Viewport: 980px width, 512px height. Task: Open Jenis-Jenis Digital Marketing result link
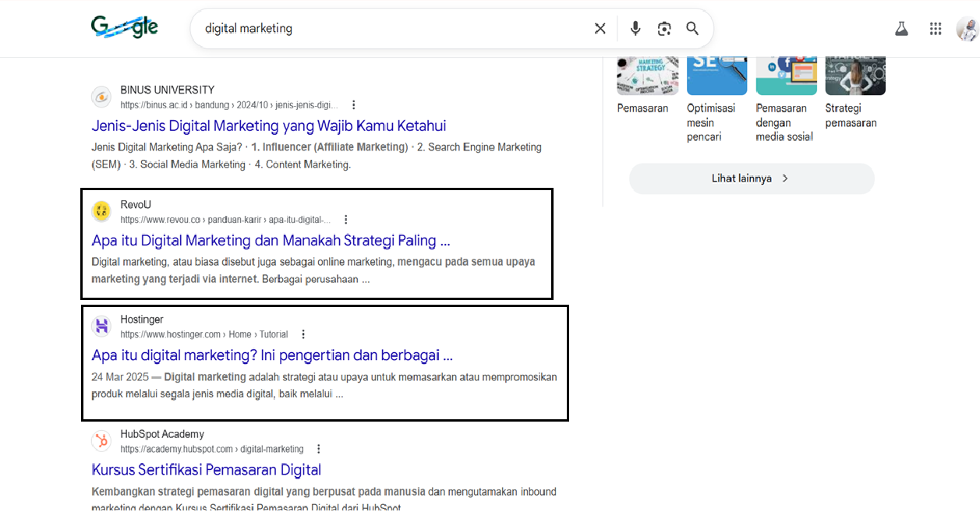[269, 125]
